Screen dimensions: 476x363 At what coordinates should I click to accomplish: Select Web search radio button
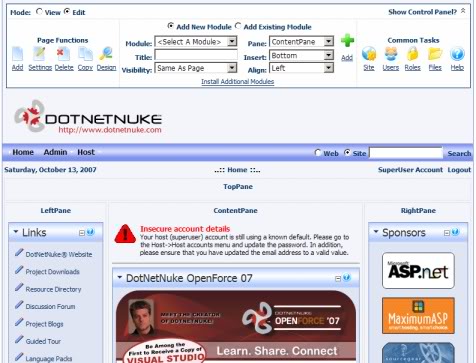click(318, 153)
